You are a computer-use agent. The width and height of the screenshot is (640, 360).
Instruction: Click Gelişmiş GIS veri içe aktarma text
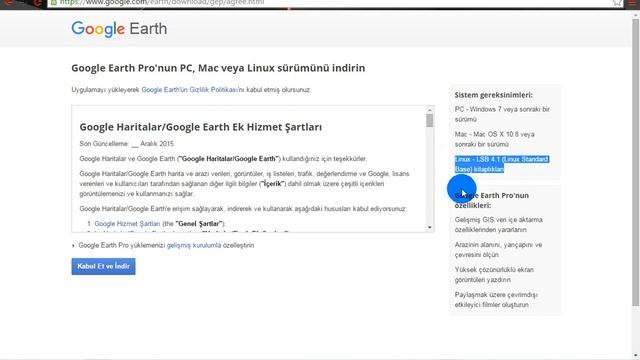pyautogui.click(x=499, y=224)
